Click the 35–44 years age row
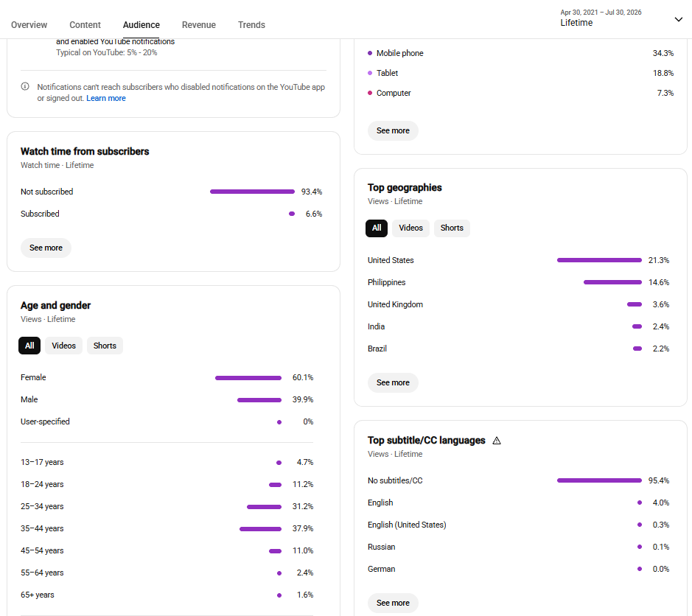 (167, 528)
